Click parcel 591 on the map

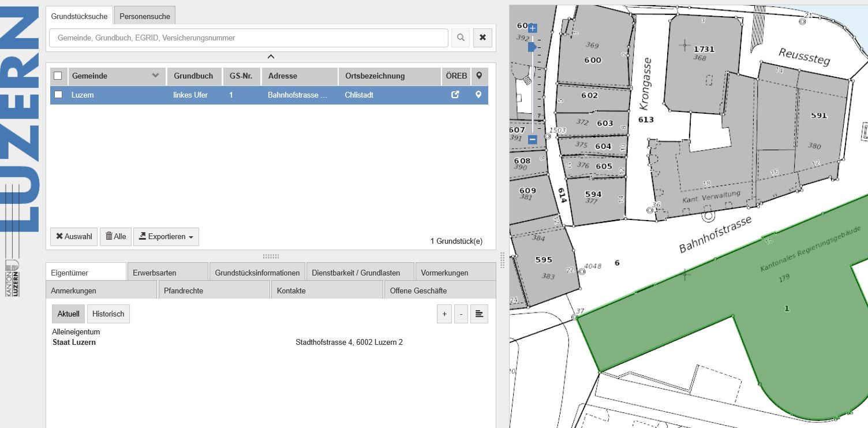pyautogui.click(x=819, y=116)
